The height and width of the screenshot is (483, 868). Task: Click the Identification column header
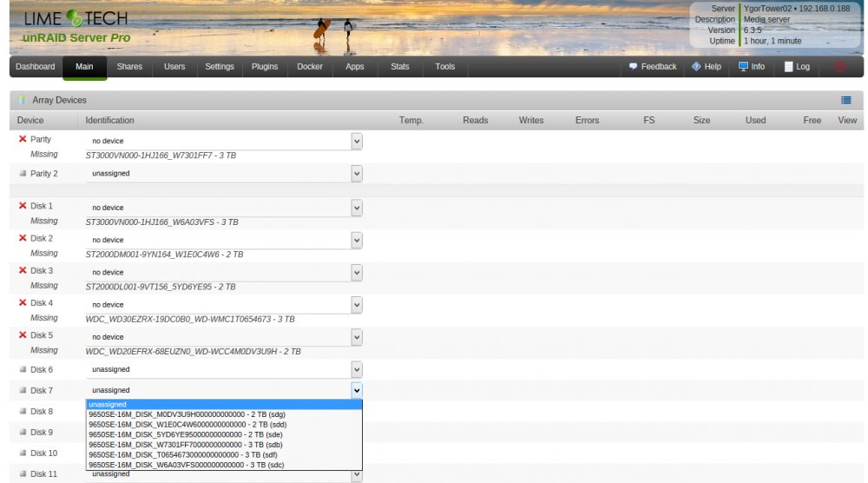[109, 120]
